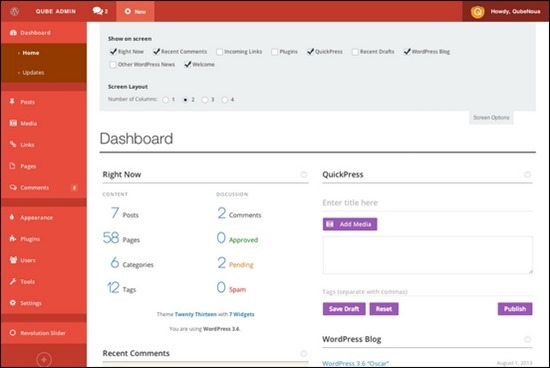Open the comments bubble icon in top bar
Viewport: 550px width, 368px height.
(98, 11)
